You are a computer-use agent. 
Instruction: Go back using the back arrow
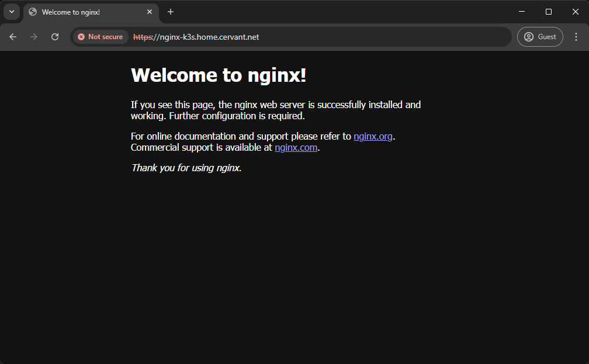pos(13,37)
